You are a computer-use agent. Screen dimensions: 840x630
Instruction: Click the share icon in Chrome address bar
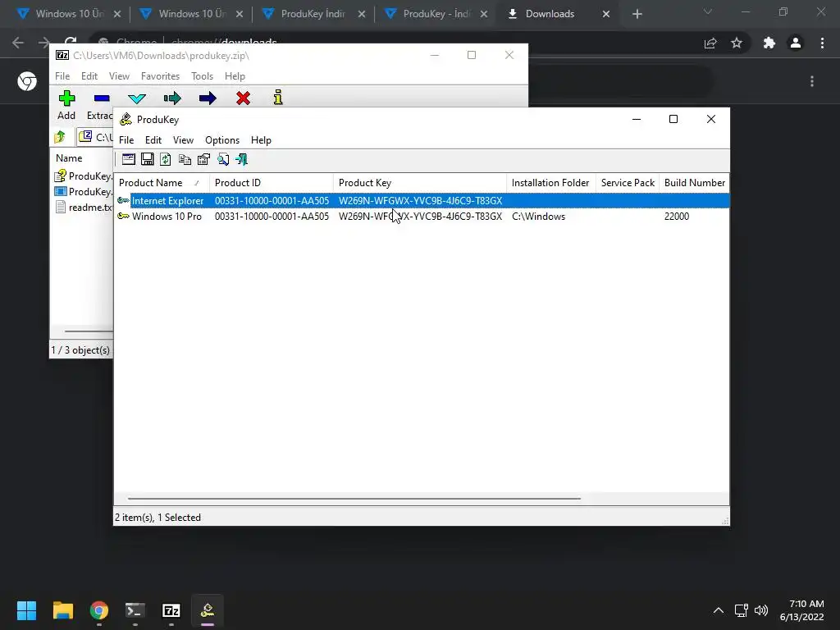[710, 43]
